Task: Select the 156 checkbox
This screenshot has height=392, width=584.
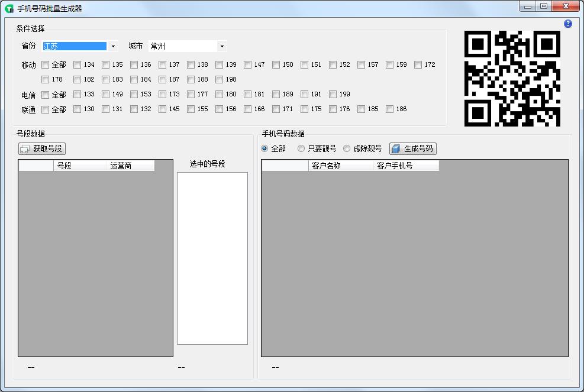Action: [219, 109]
